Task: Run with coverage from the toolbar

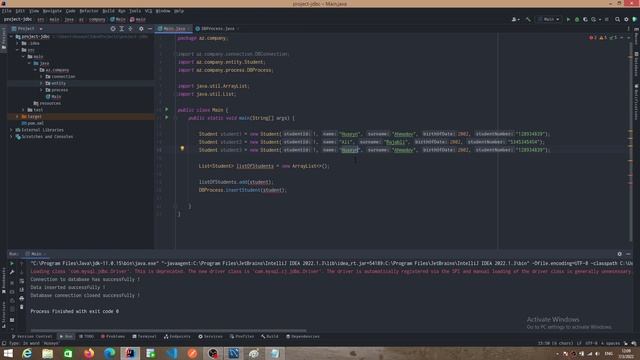Action: tap(585, 19)
